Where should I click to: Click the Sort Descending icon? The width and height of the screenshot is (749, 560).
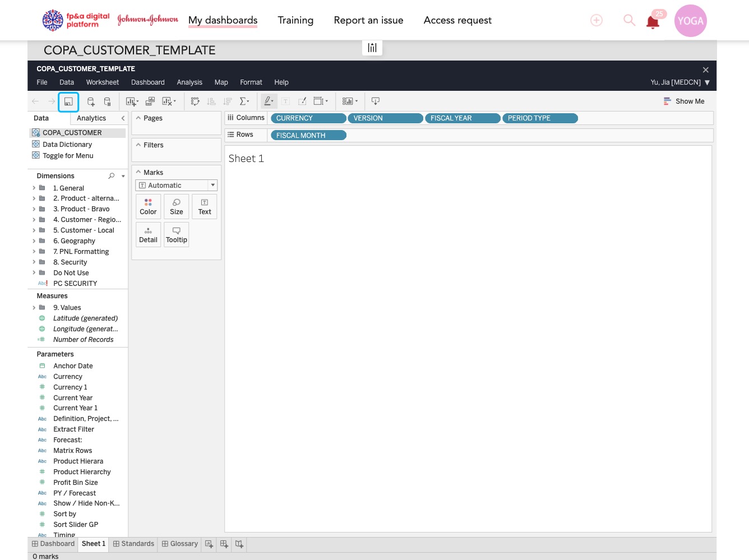coord(228,101)
